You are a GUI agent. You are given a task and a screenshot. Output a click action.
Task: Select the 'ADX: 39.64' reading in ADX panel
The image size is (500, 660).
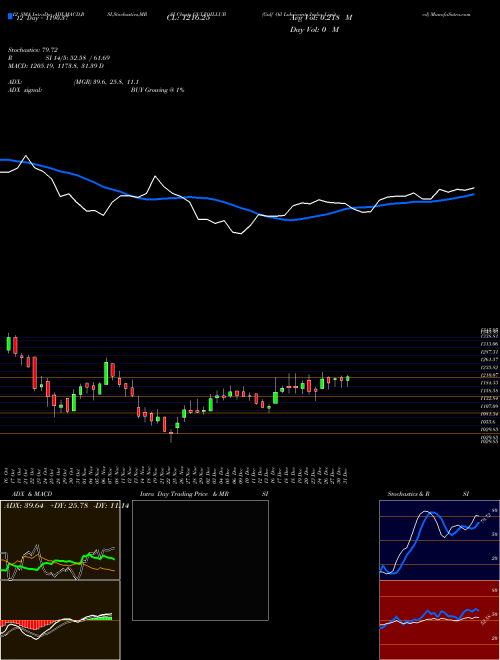(x=24, y=505)
